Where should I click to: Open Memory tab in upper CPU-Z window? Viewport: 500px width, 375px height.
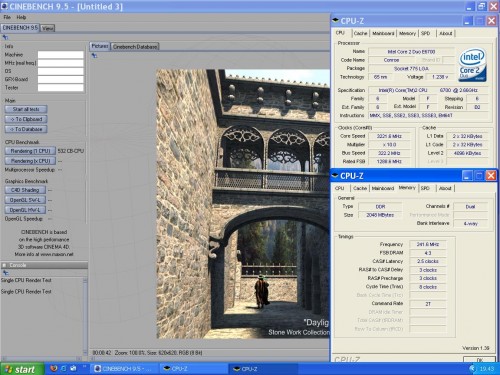407,33
